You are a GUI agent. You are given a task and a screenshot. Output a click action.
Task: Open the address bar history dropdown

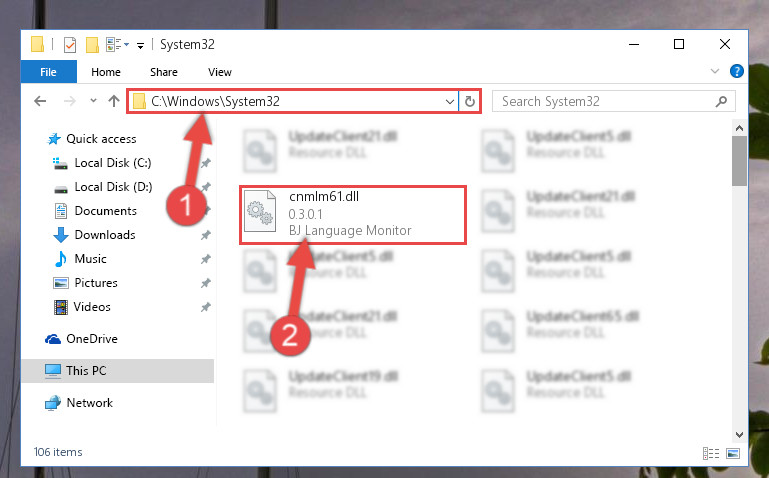coord(449,101)
